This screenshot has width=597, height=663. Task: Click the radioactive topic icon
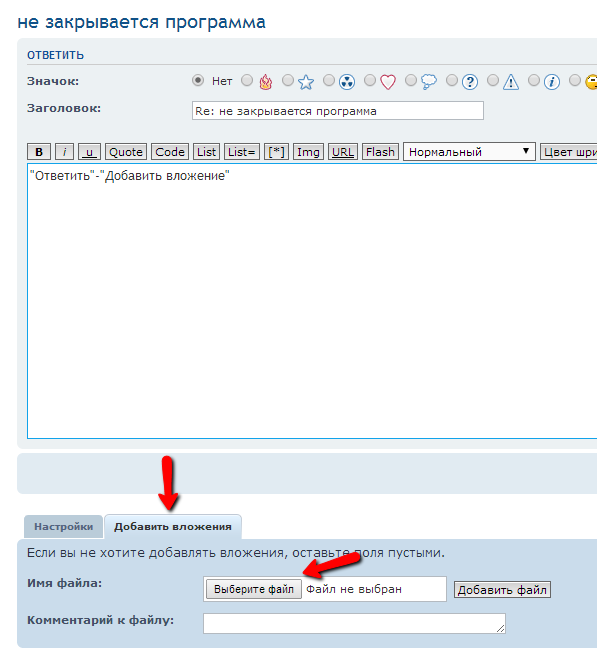(x=347, y=82)
